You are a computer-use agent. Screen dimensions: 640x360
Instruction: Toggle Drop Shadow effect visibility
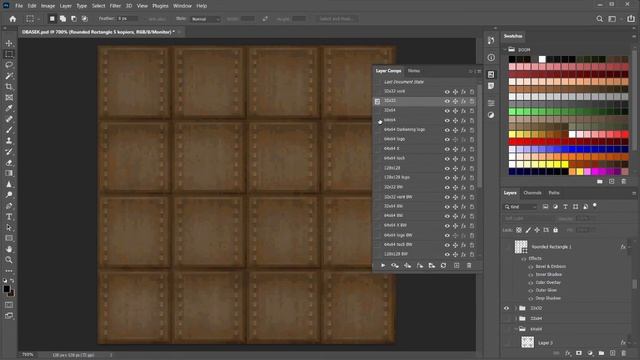(x=531, y=298)
